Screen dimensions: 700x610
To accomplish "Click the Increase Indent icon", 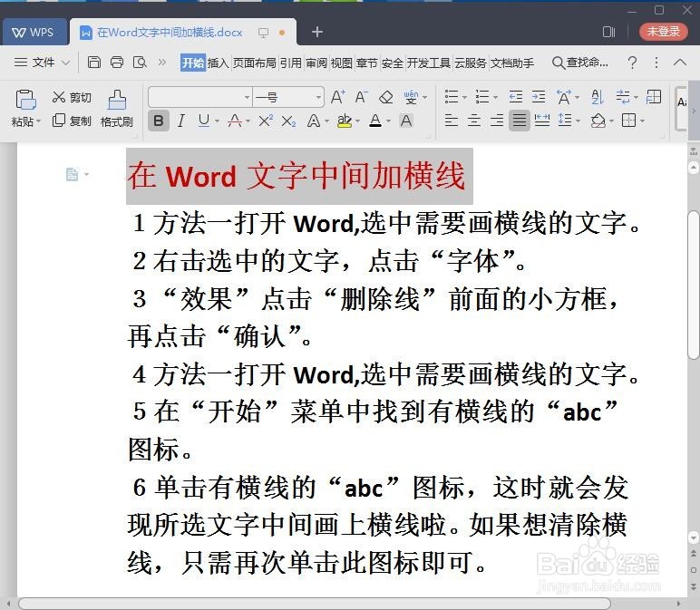I will pyautogui.click(x=539, y=97).
